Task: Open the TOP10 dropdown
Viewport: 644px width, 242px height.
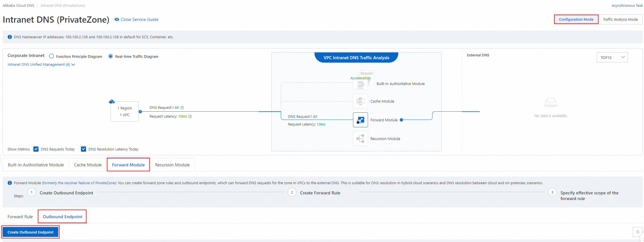Action: click(x=612, y=57)
